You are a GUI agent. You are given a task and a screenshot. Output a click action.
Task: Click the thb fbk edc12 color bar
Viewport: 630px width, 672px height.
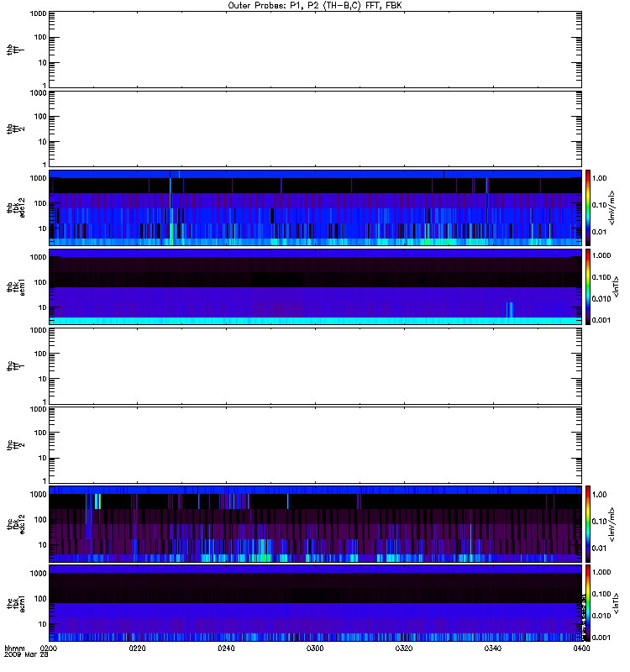click(x=588, y=207)
